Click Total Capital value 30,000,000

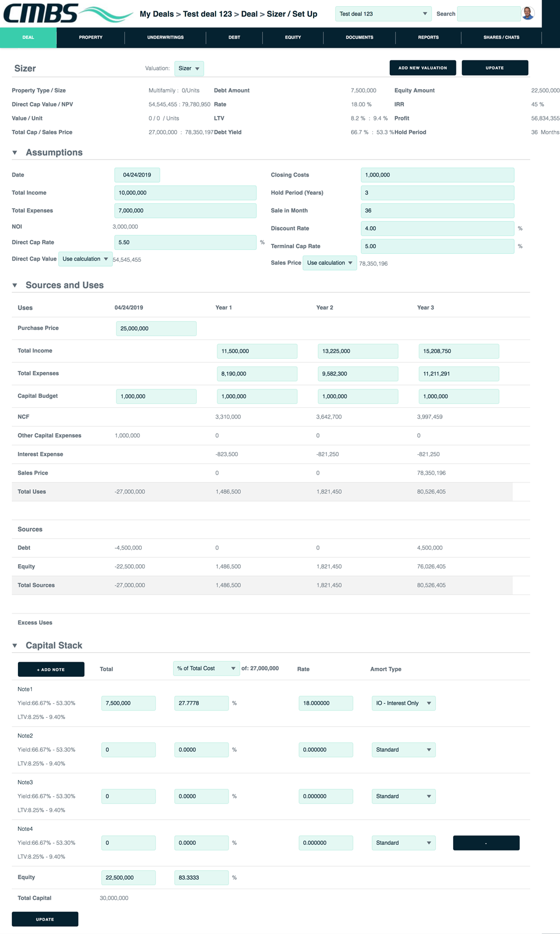point(114,898)
